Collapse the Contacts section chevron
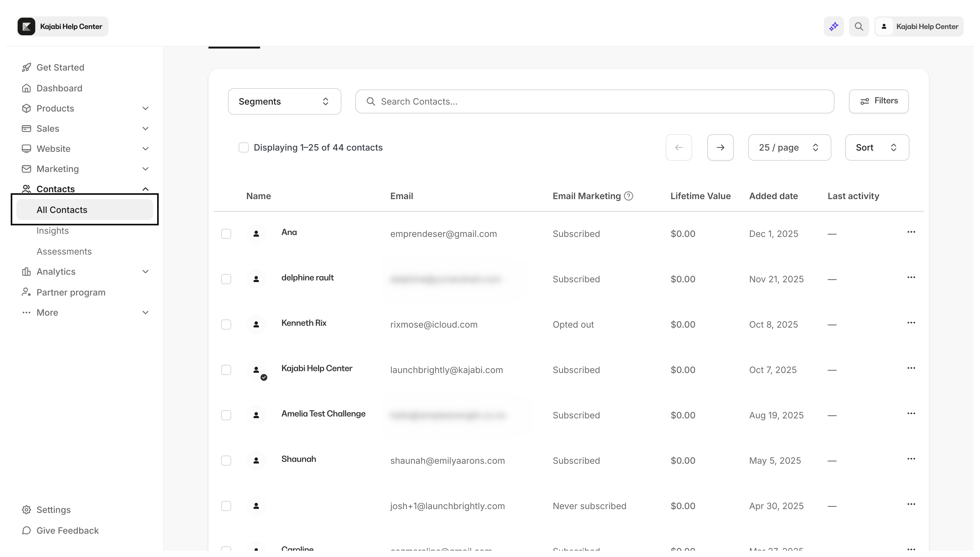This screenshot has width=980, height=557. [145, 189]
